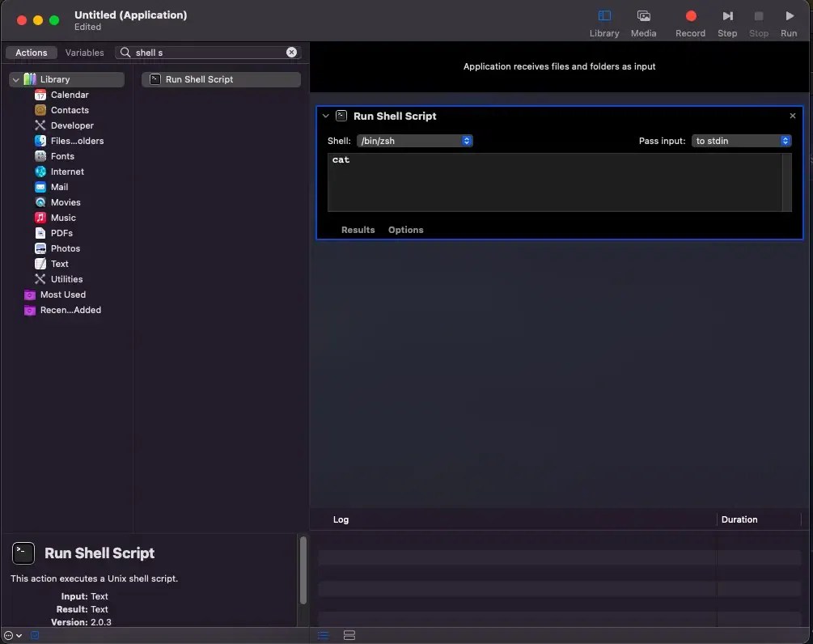Switch to the Variables tab

84,53
